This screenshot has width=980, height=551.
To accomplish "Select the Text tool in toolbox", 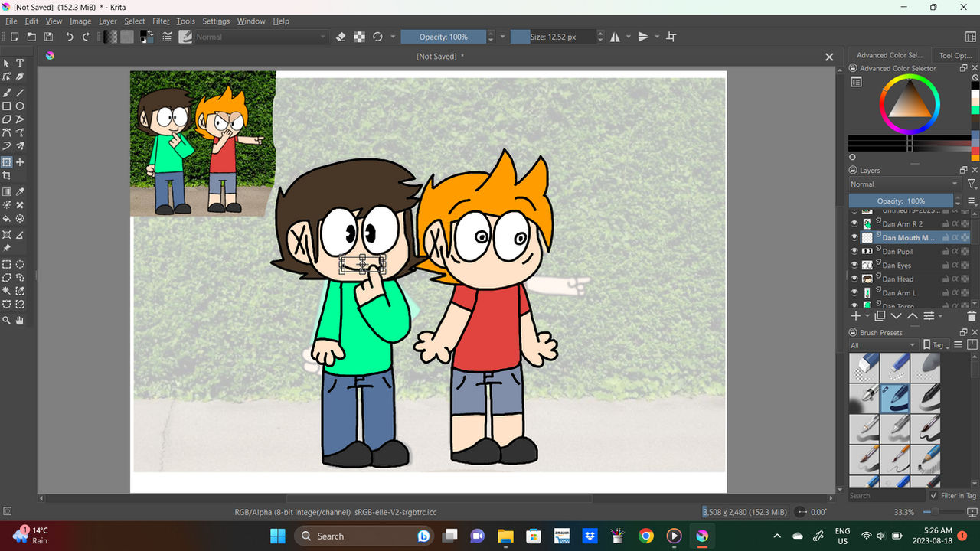I will click(20, 64).
